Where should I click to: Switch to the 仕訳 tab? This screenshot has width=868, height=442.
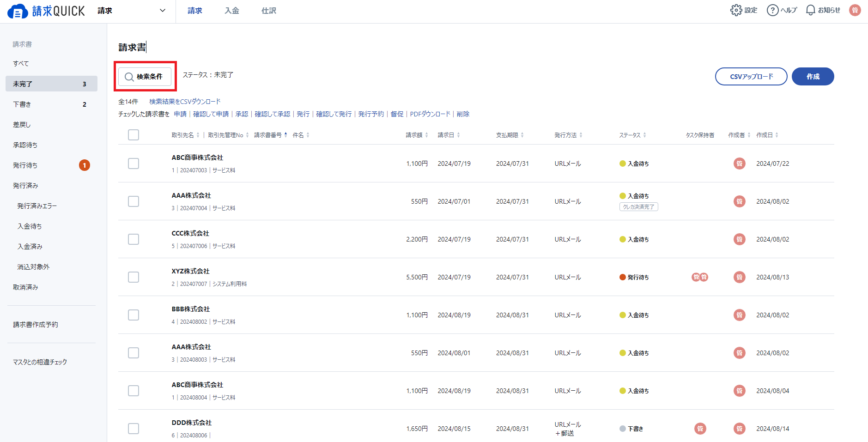269,11
